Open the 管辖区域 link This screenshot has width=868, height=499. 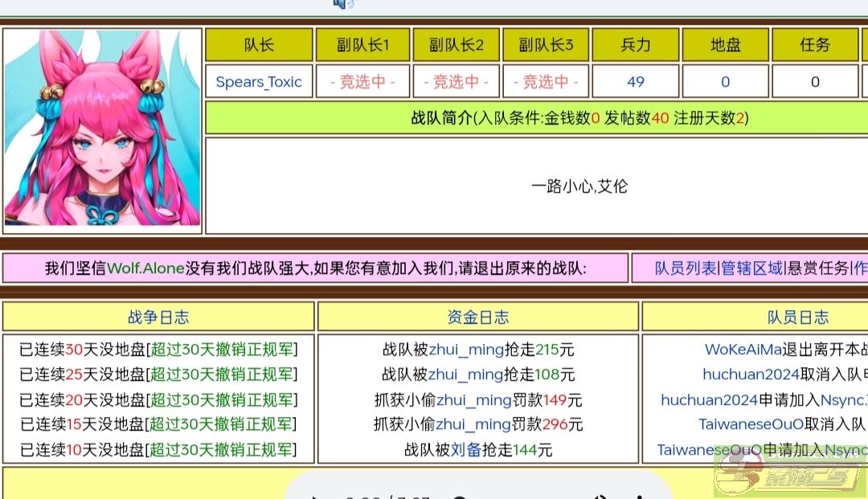click(x=751, y=268)
